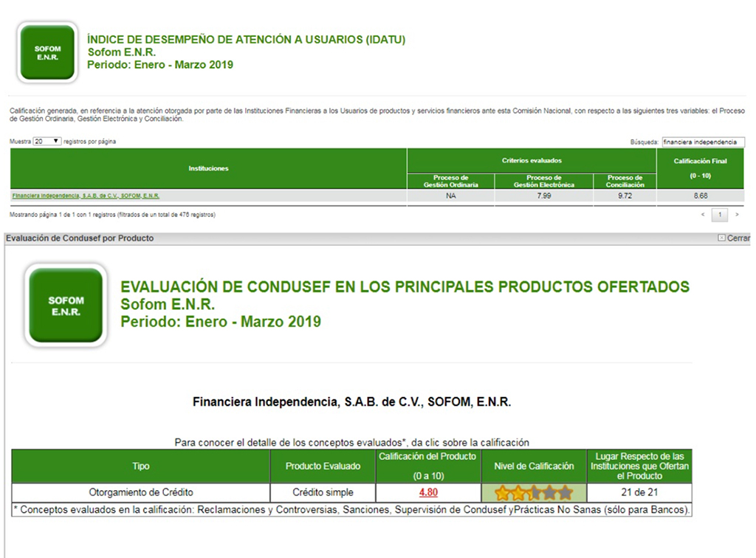The height and width of the screenshot is (558, 756).
Task: Go to previous page arrow
Action: click(703, 215)
